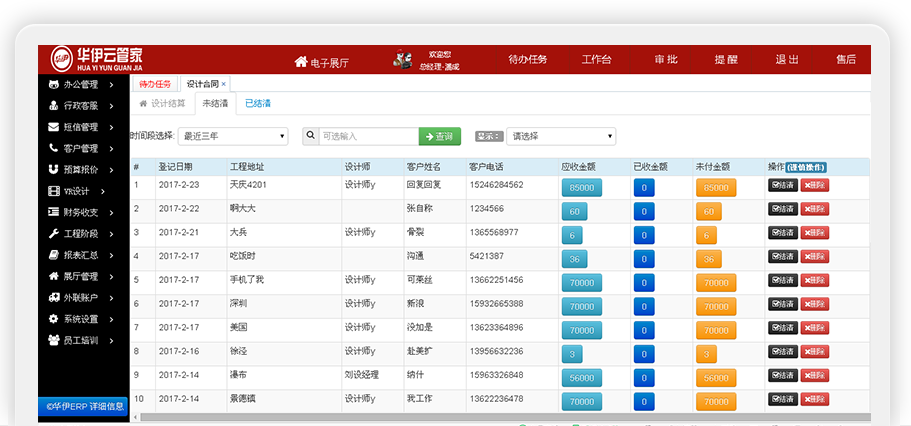Click 工程阶段 wrench icon
911x426 pixels.
(53, 234)
